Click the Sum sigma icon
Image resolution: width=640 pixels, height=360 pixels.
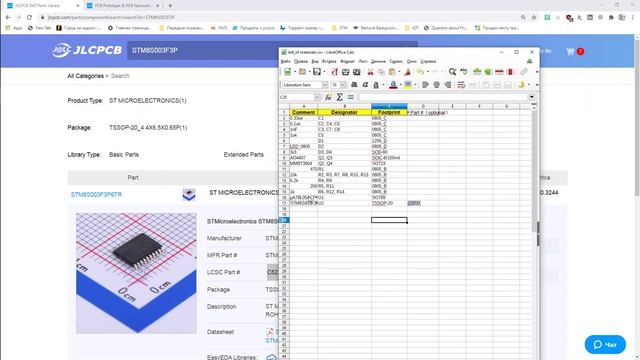click(340, 97)
